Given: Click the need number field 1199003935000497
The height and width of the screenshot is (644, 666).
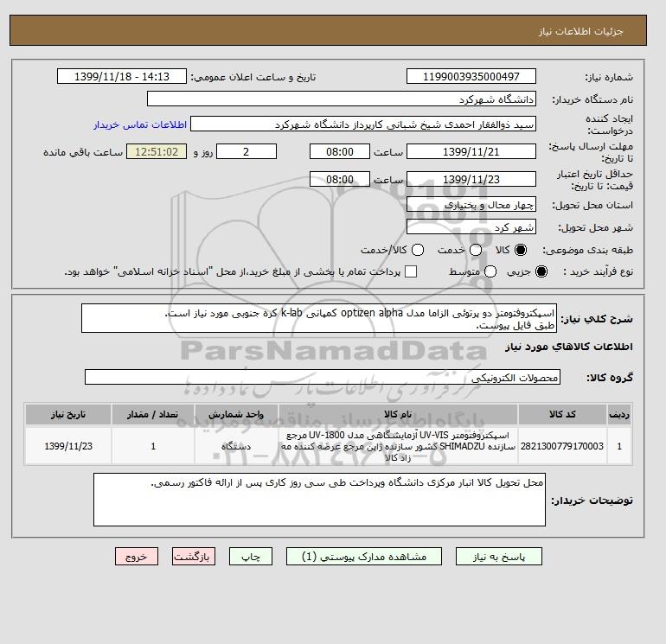Looking at the screenshot, I should (x=471, y=76).
